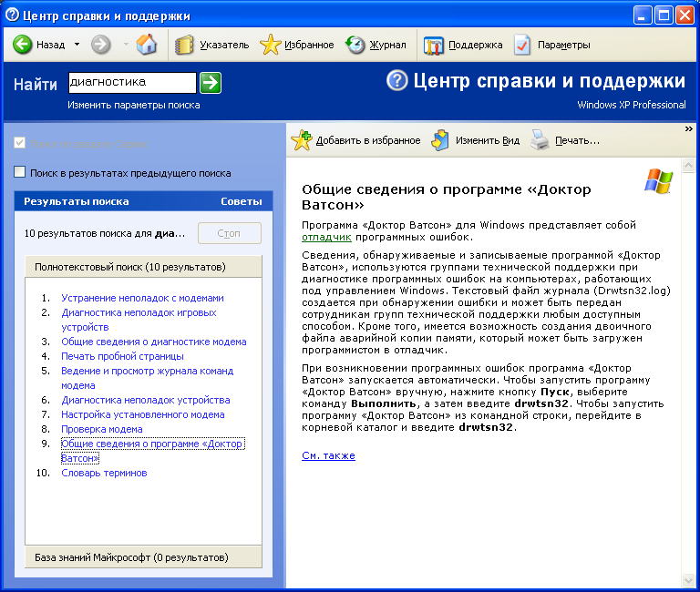Viewport: 700px width, 592px height.
Task: Open result Диагностика неполадок игровых устройств
Action: tap(139, 320)
